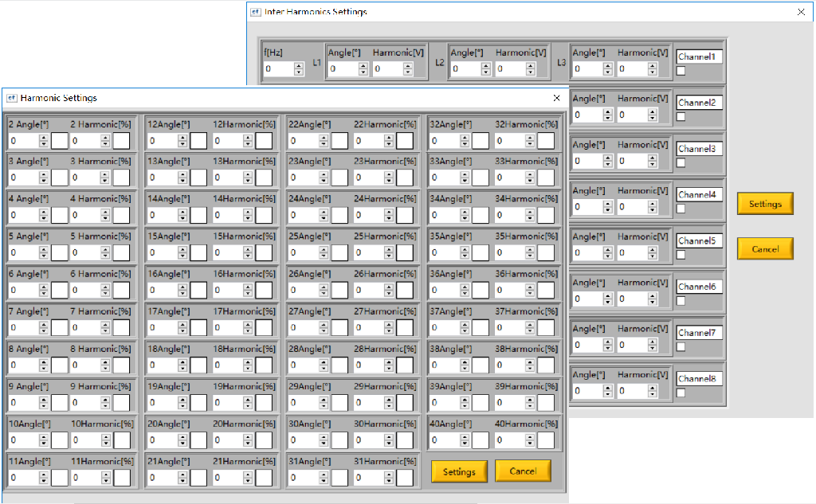Decrease 17Harmonic[%] with the down arrow
The image size is (816, 504).
coord(248,330)
